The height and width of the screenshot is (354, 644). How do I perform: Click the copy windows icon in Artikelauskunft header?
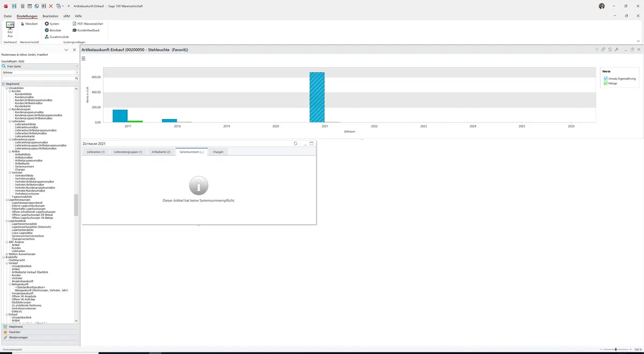pos(603,49)
